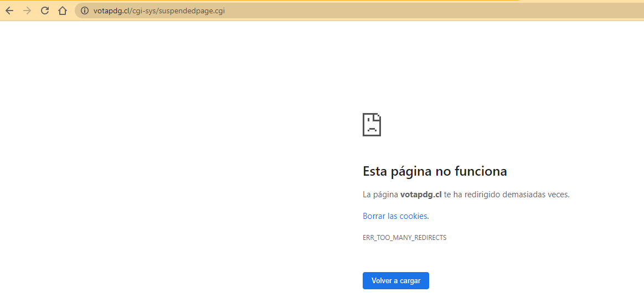This screenshot has width=644, height=307.
Task: Open the 'Borrar las cookies' link
Action: [395, 216]
